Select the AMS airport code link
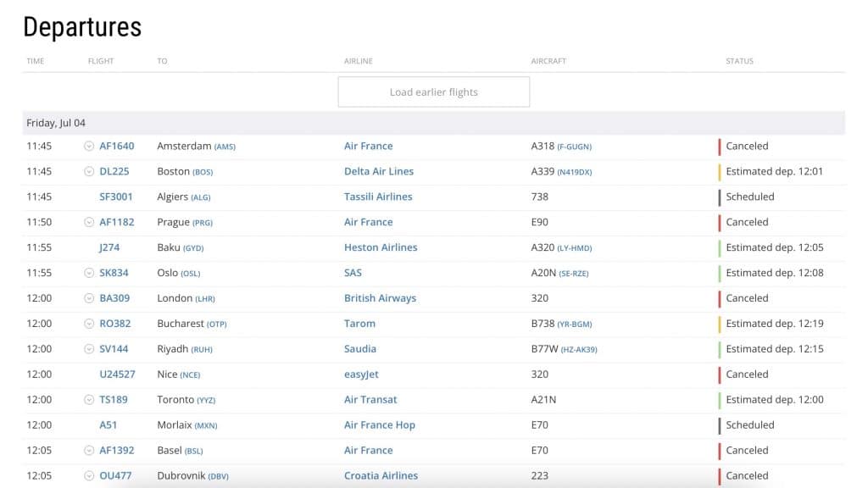The image size is (868, 488). (225, 147)
